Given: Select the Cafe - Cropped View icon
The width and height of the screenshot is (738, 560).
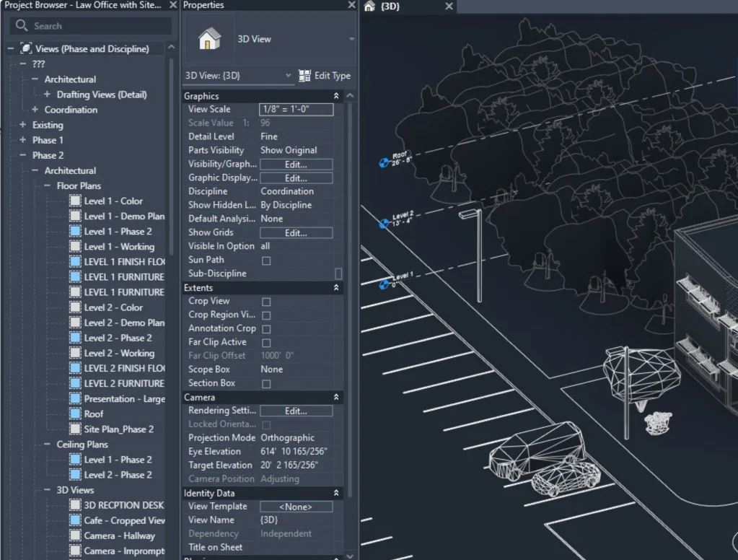Looking at the screenshot, I should (75, 520).
